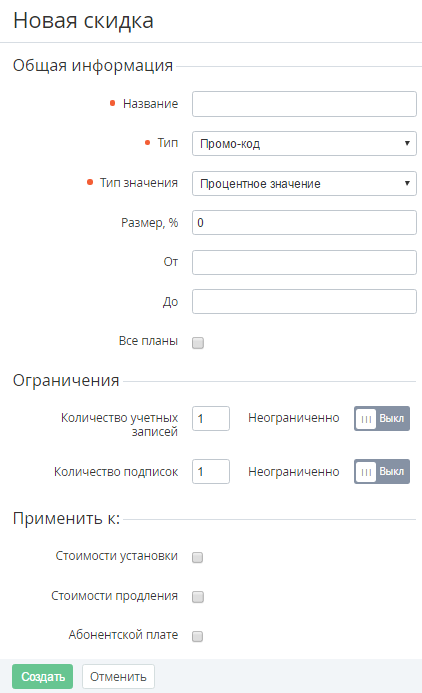
Task: Toggle Неограниченно switch for учетных записей
Action: coord(382,418)
